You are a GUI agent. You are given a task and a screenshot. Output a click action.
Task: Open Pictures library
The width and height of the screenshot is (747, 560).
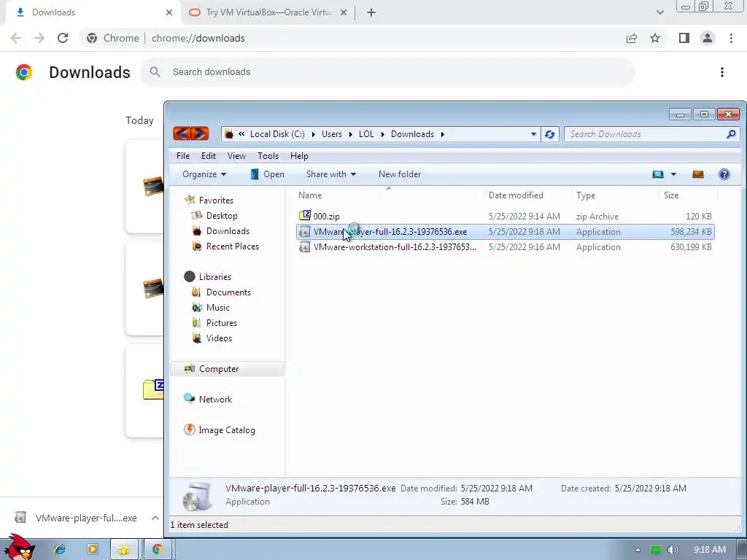[222, 323]
